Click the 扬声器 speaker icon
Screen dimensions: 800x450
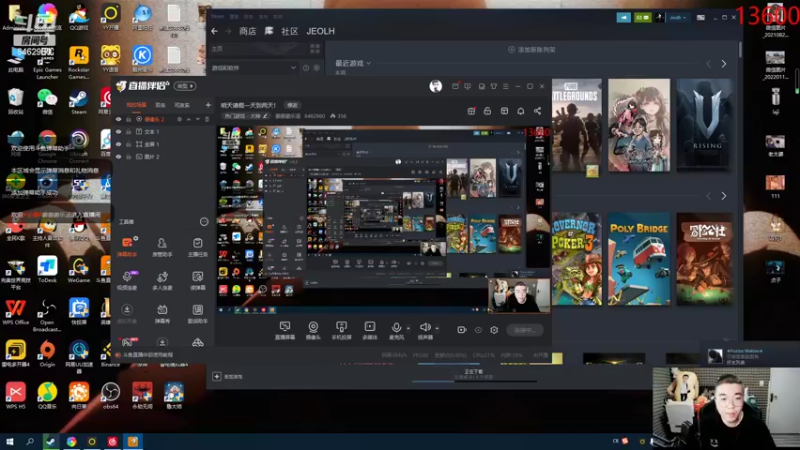(424, 328)
